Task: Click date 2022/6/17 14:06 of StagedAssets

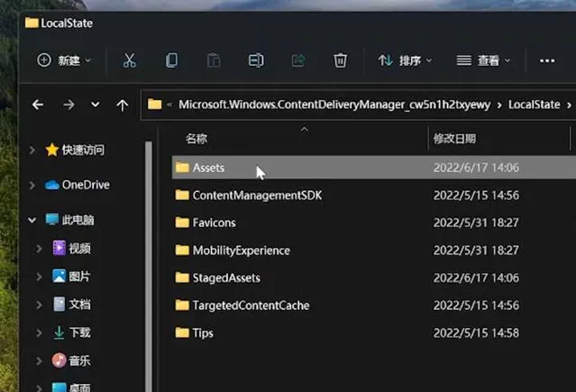Action: click(x=476, y=278)
